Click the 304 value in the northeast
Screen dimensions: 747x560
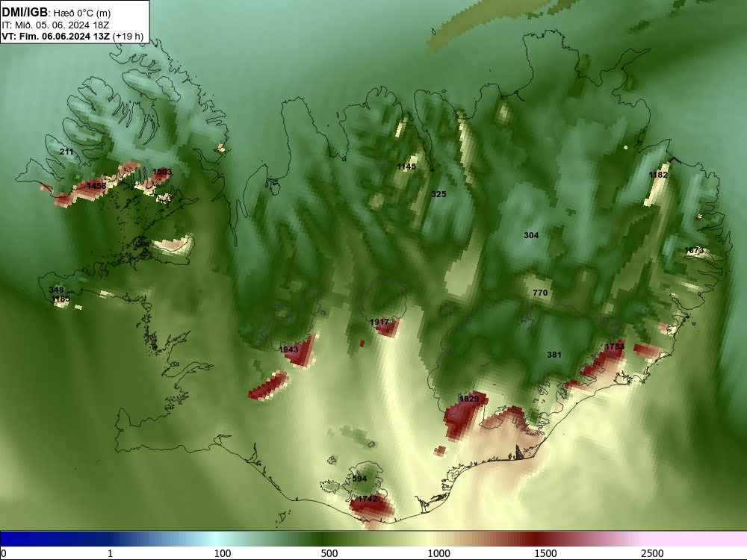click(x=531, y=235)
